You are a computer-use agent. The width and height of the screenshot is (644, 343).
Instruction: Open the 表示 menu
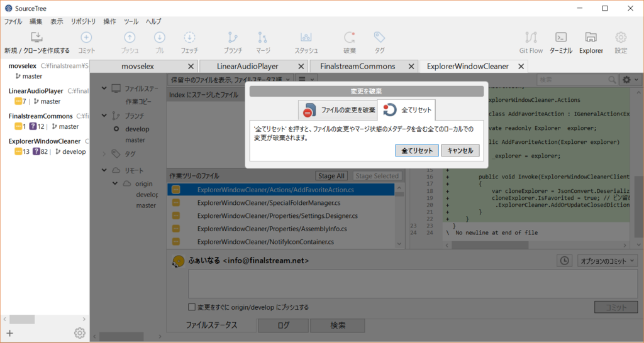tap(57, 21)
